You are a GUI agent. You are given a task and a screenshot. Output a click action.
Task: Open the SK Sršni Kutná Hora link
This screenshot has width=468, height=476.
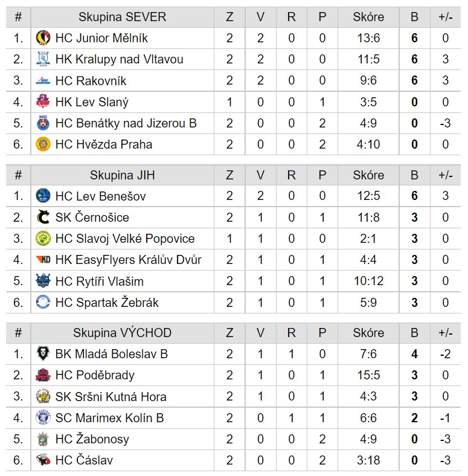[x=111, y=396]
